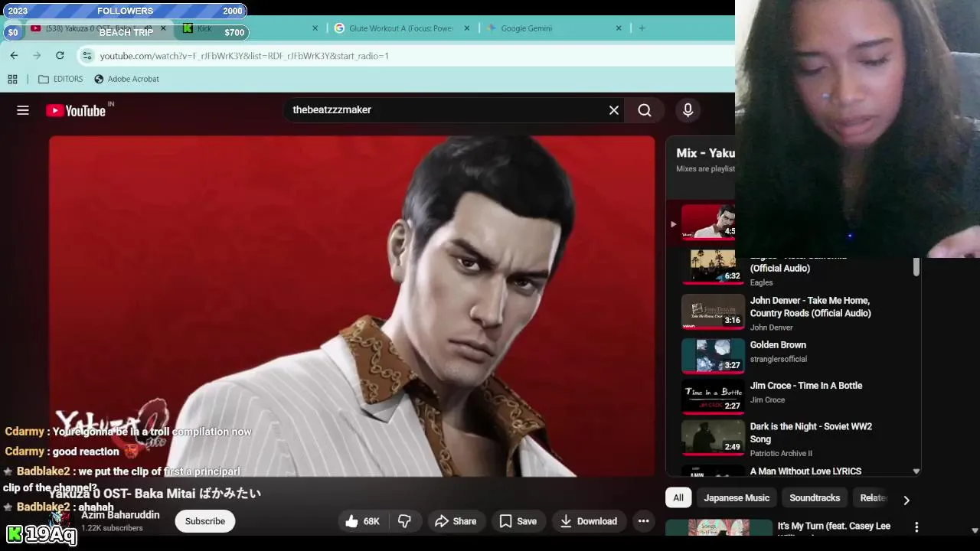Reload the page with refresh icon

60,55
